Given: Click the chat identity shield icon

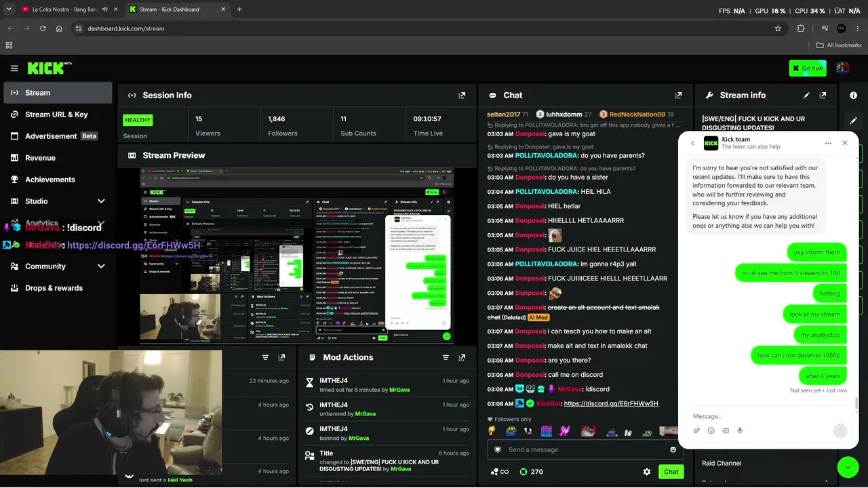Looking at the screenshot, I should (x=498, y=449).
